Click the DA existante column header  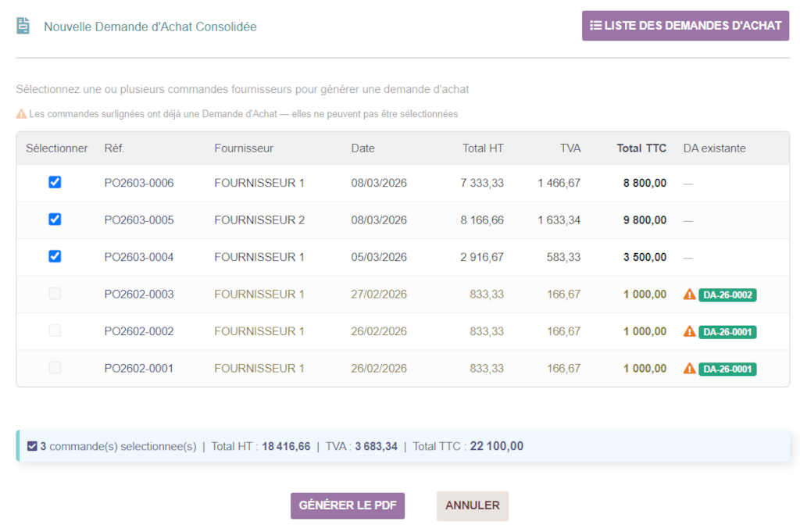coord(714,148)
